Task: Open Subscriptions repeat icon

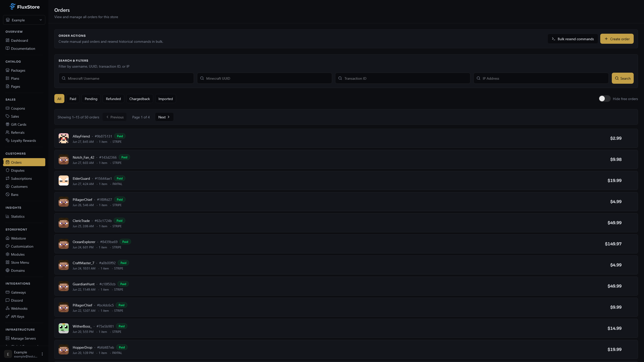Action: tap(8, 178)
